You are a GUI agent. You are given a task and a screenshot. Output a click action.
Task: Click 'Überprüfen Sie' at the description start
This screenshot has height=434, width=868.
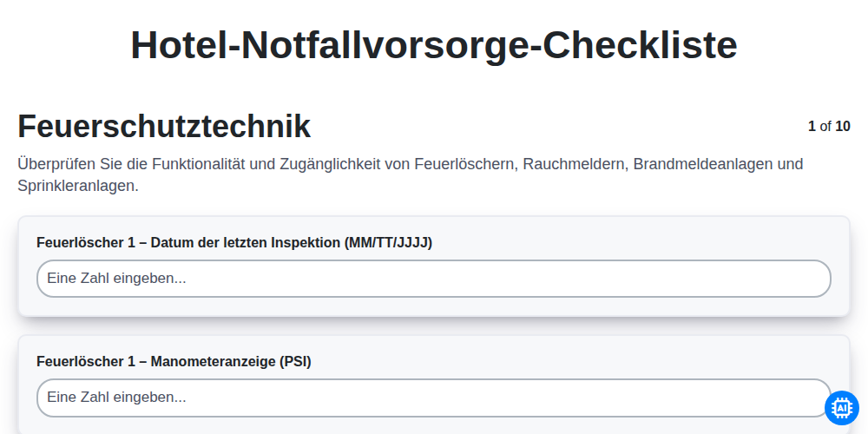click(x=57, y=164)
